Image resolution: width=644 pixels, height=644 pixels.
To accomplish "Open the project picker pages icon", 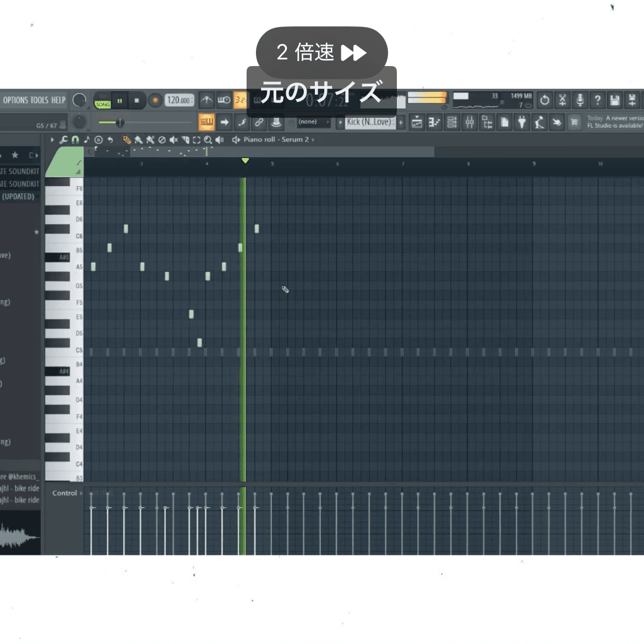I will click(x=505, y=122).
